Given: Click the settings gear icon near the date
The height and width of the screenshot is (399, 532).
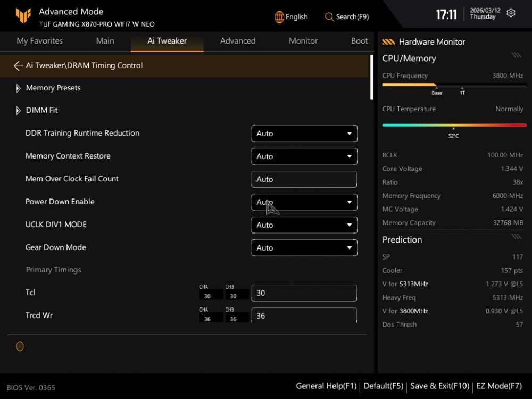Looking at the screenshot, I should (x=511, y=13).
